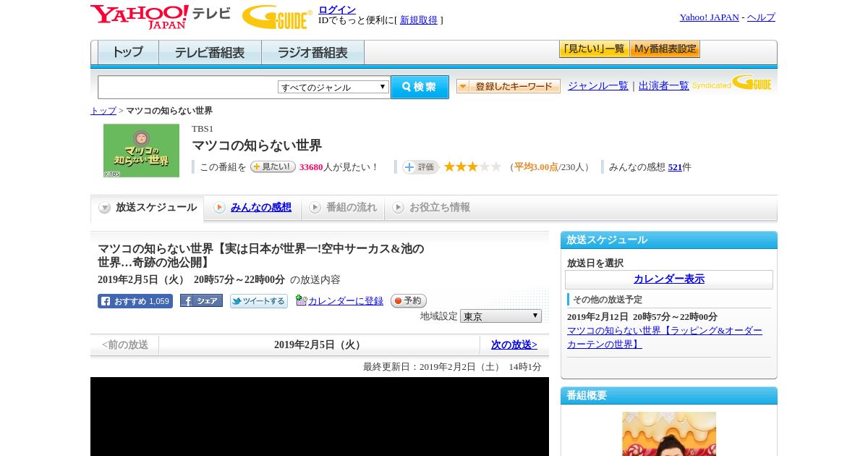
Task: Click the Facebook おすすめ 1,059 button
Action: point(135,301)
